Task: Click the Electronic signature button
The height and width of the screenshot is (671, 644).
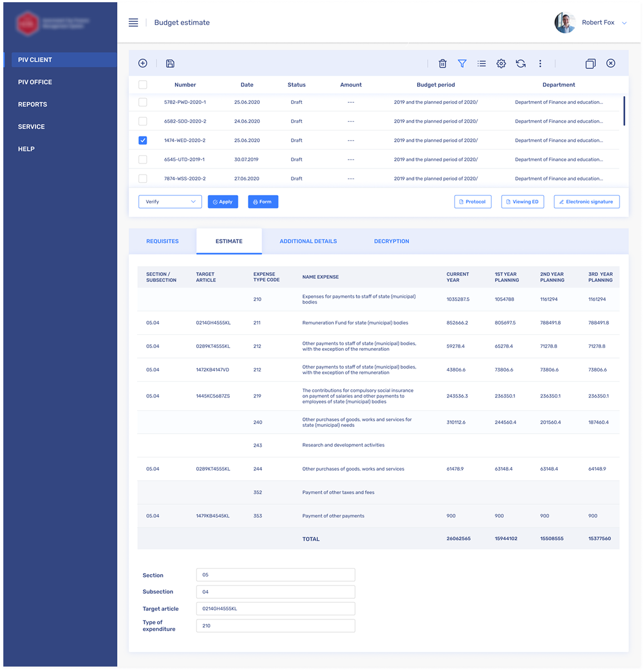Action: 587,202
